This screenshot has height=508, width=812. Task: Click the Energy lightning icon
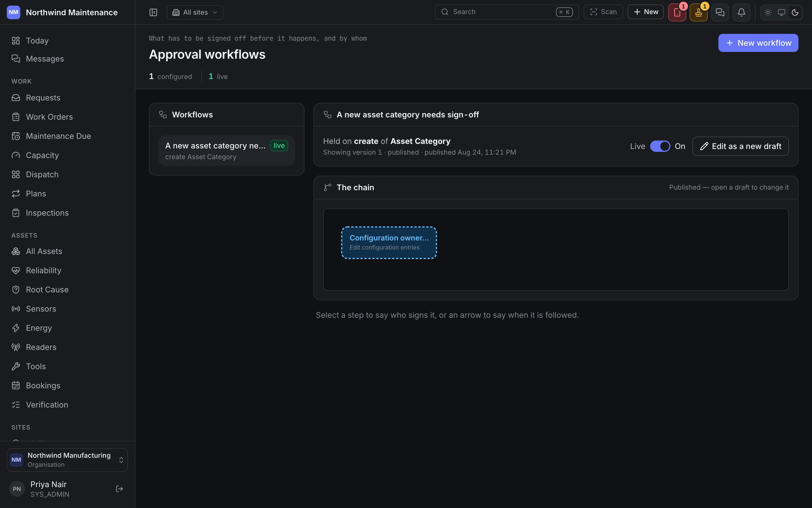[x=16, y=328]
